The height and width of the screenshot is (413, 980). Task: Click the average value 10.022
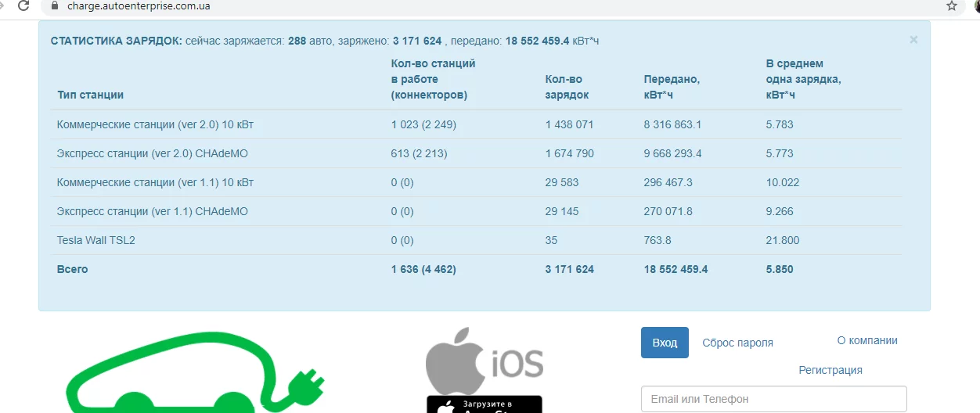783,182
